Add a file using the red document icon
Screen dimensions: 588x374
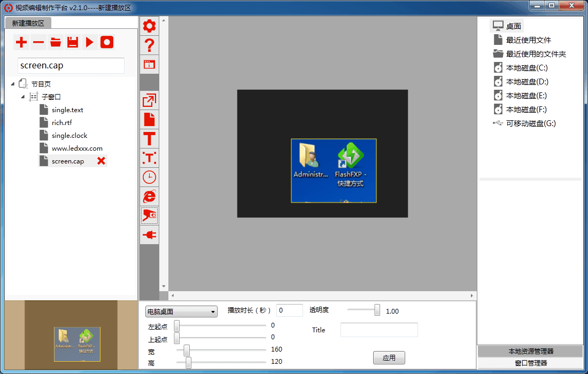[x=149, y=120]
